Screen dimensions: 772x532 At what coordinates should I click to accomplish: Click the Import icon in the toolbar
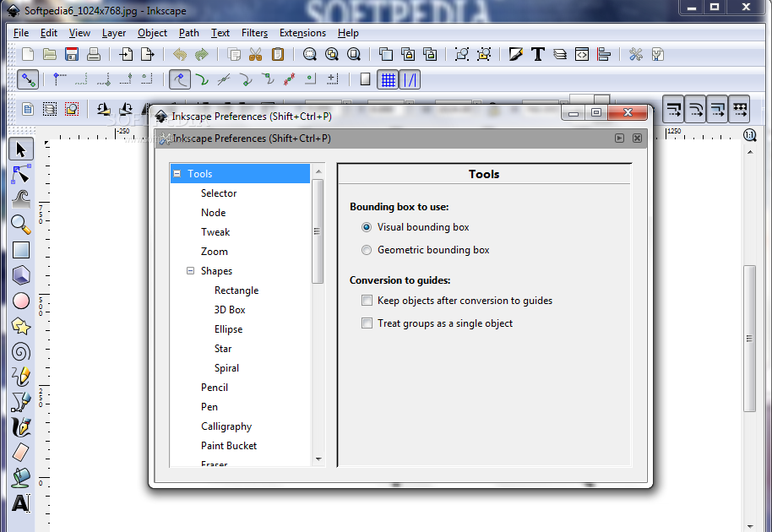click(126, 54)
